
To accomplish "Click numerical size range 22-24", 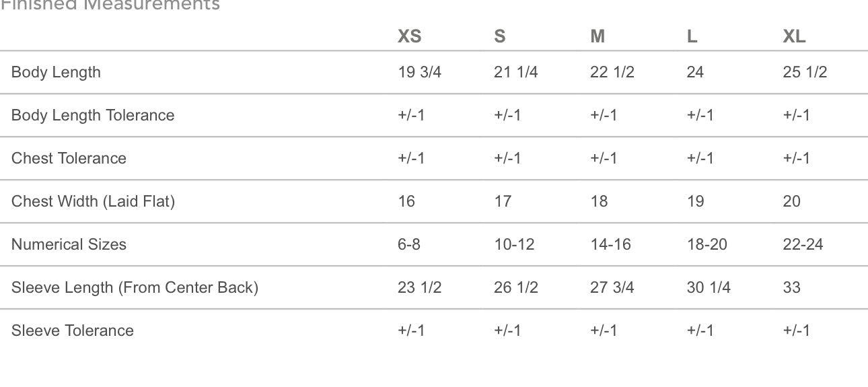I will pyautogui.click(x=803, y=244).
